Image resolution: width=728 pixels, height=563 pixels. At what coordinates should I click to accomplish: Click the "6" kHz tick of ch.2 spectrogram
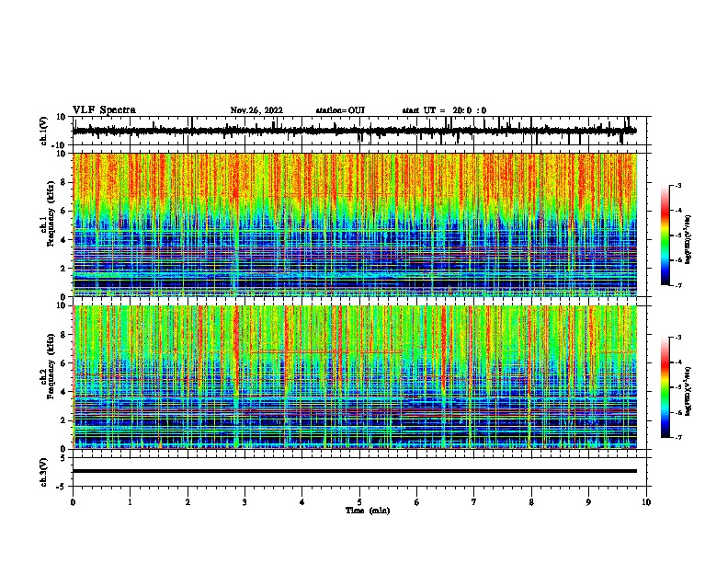coord(63,363)
